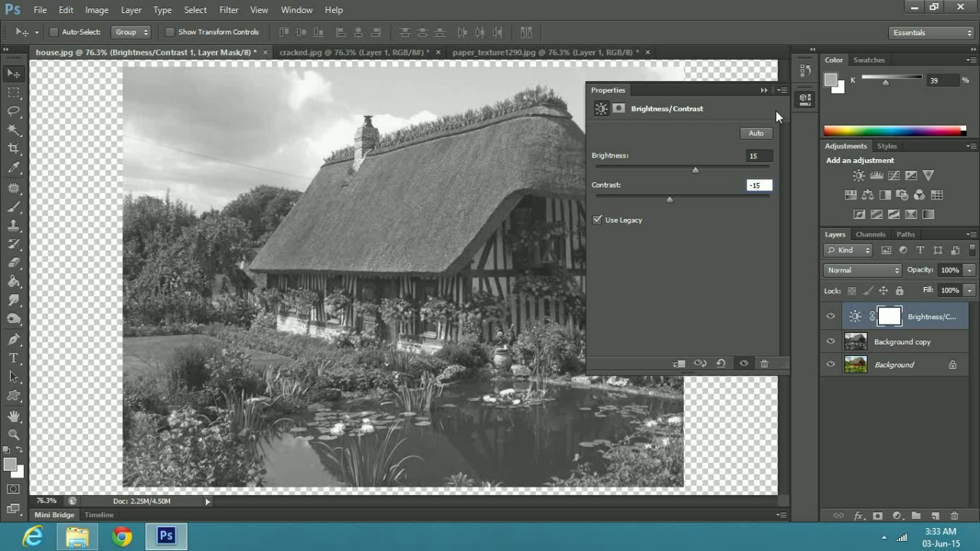Screen dimensions: 980x551
Task: Adjust the Contrast slider handle
Action: 669,199
